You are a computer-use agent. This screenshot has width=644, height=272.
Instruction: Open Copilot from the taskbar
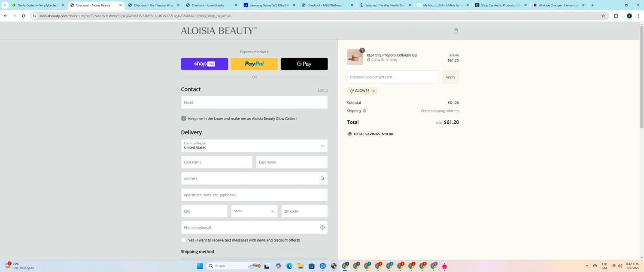click(x=278, y=266)
